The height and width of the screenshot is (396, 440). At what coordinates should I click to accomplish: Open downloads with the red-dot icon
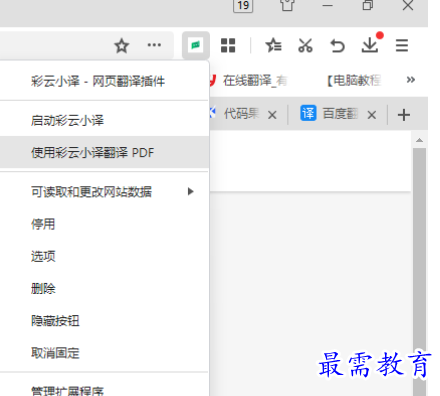370,45
